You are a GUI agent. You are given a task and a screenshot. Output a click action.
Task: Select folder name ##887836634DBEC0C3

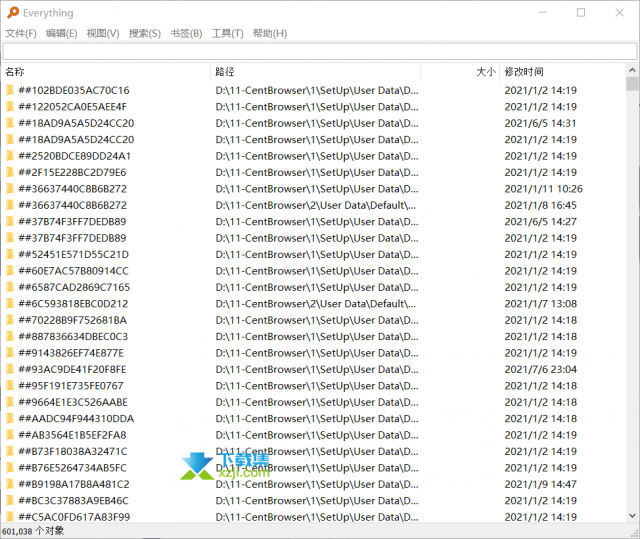pos(73,337)
